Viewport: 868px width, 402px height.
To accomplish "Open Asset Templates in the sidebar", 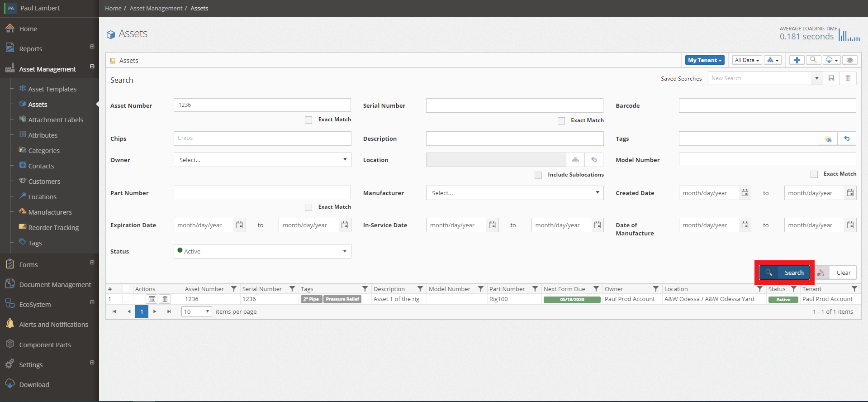I will coord(52,89).
